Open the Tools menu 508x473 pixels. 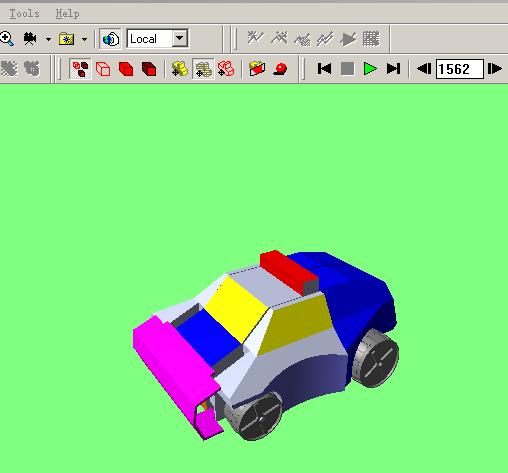(x=24, y=14)
